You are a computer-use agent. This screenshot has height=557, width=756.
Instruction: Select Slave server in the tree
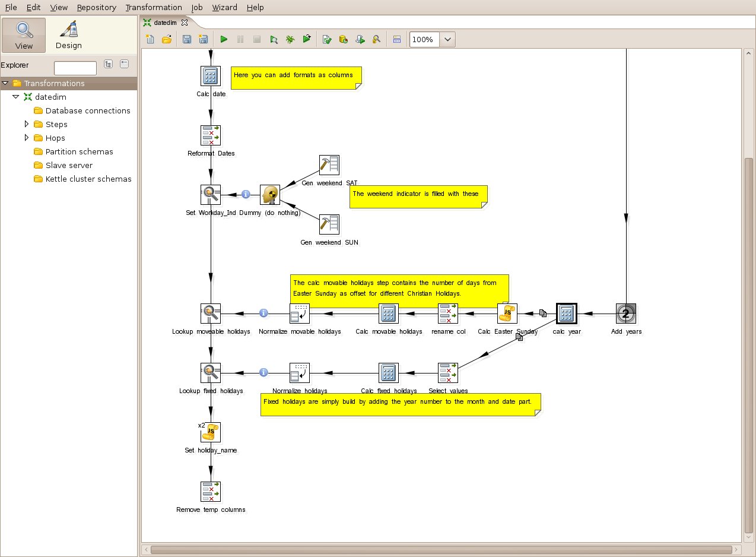69,165
